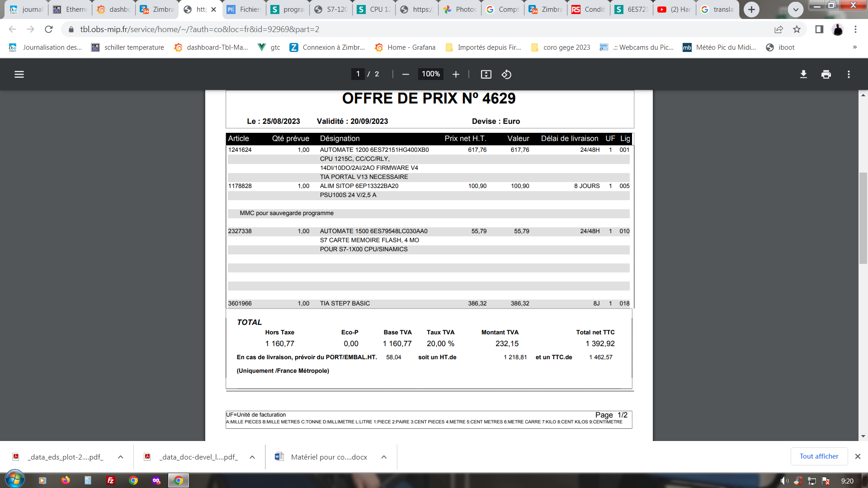Open the PDF sidebar hamburger menu
Screen dimensions: 868x488
click(19, 74)
